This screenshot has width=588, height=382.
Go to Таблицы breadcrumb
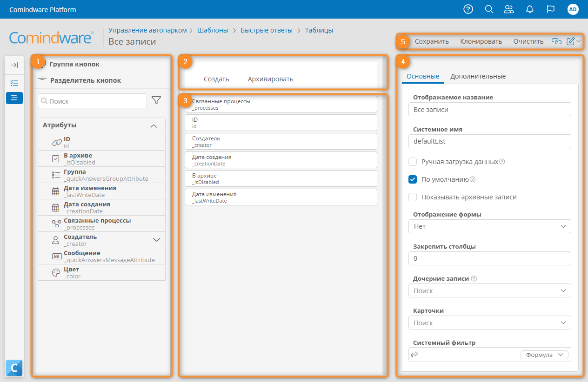[319, 30]
